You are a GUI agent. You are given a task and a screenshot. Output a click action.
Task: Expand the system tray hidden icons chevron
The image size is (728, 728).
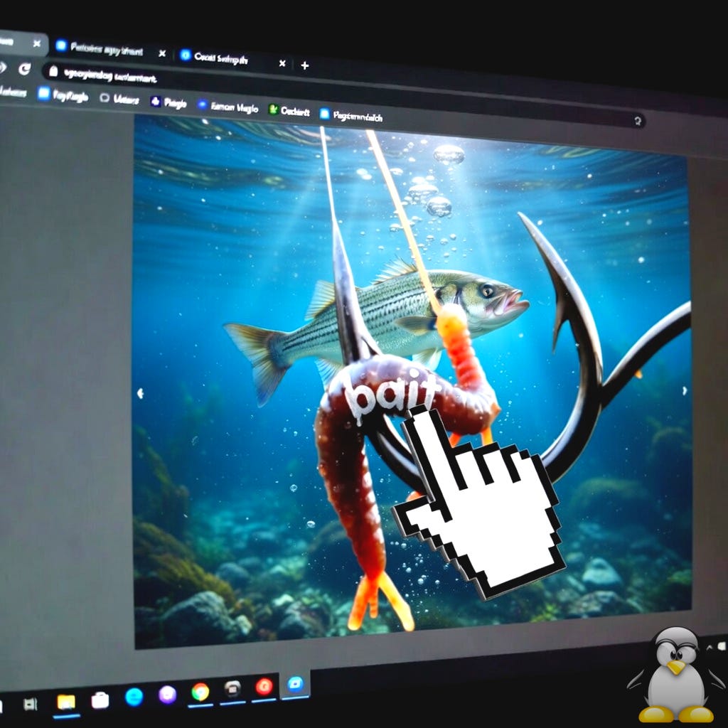pyautogui.click(x=710, y=647)
